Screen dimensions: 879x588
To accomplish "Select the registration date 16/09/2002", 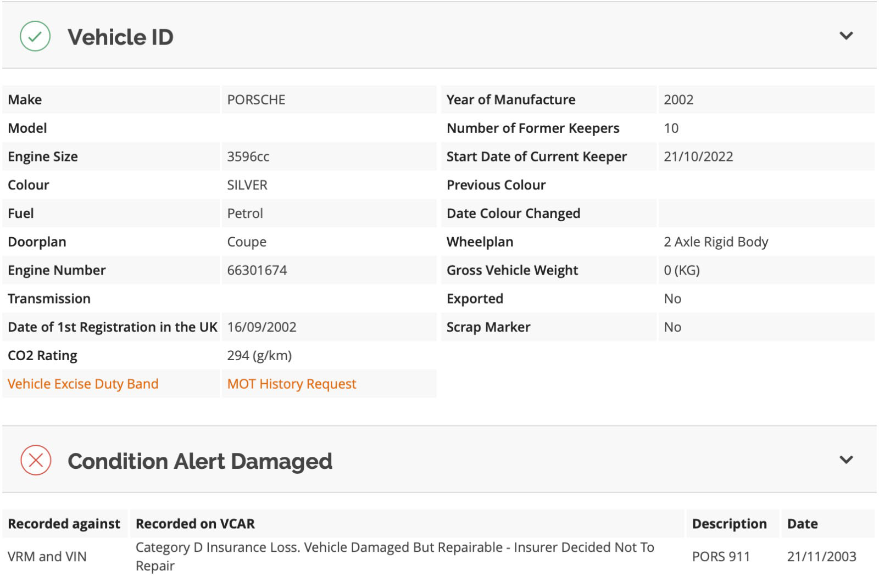I will coord(262,327).
